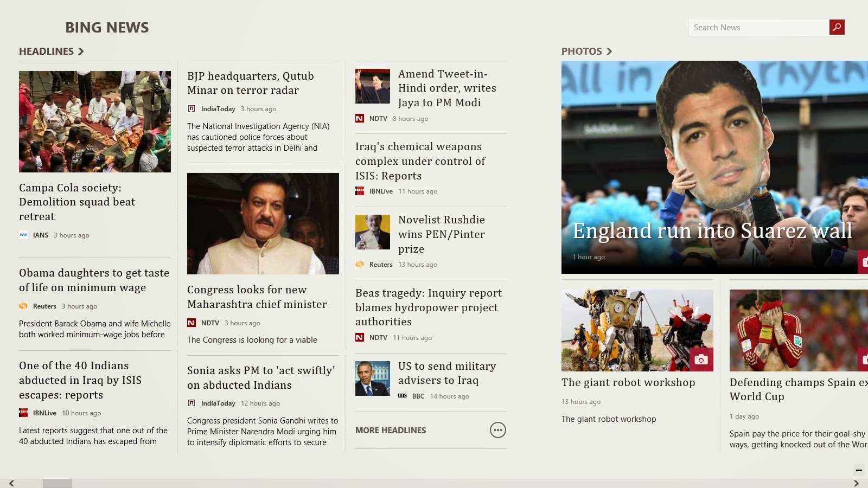The height and width of the screenshot is (488, 868).
Task: Click inside the Search News input field
Action: tap(754, 27)
